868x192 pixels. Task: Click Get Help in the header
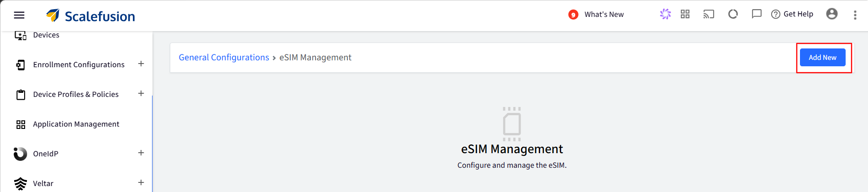[792, 14]
